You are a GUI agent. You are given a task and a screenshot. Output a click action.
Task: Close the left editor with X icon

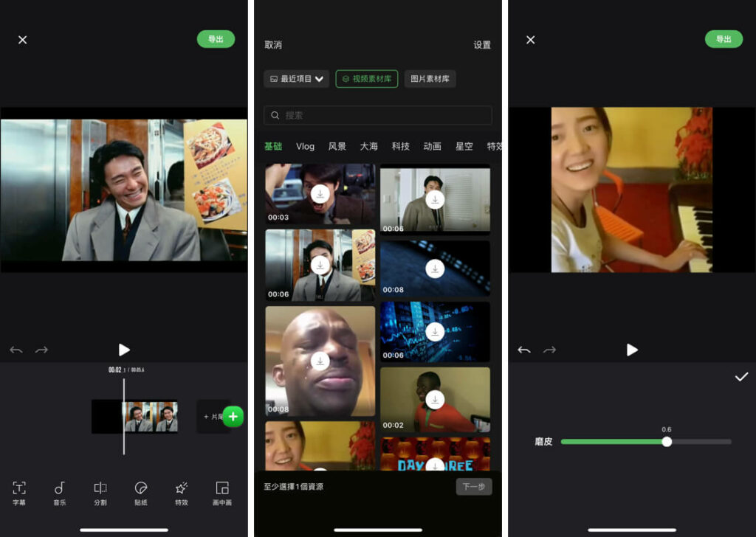click(23, 40)
